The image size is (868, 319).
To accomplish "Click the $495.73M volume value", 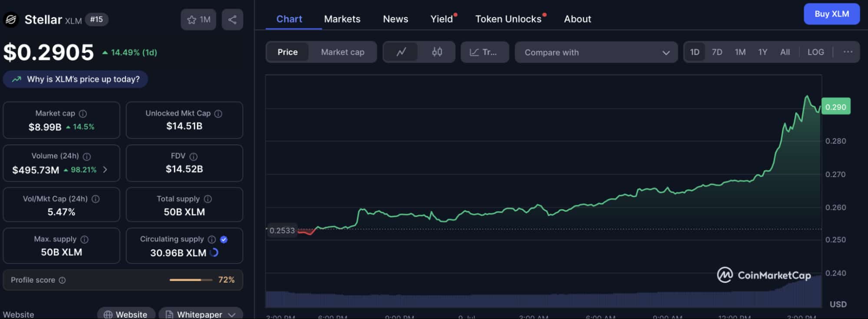I will point(36,170).
